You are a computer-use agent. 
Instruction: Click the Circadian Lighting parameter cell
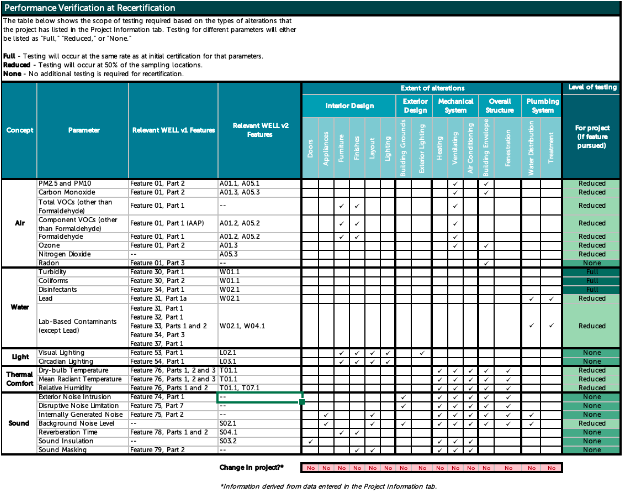(83, 361)
